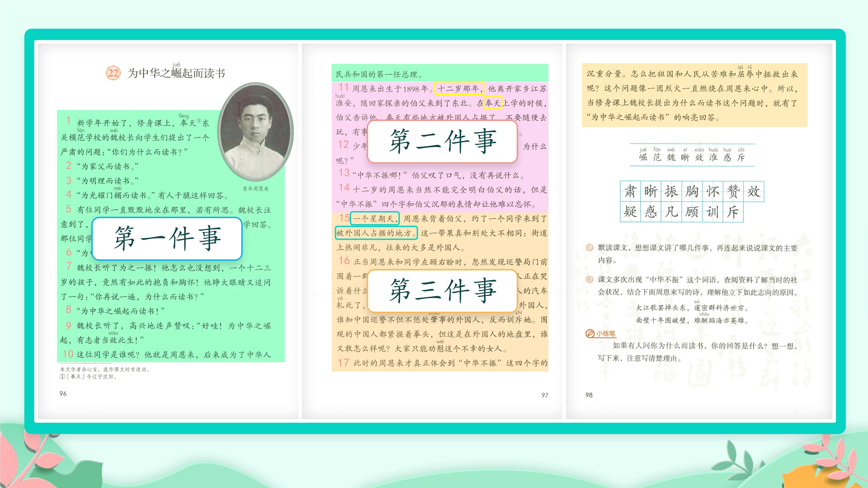Viewport: 868px width, 488px height.
Task: Click the bullet icon beside 课文多次出现
Action: (x=589, y=280)
